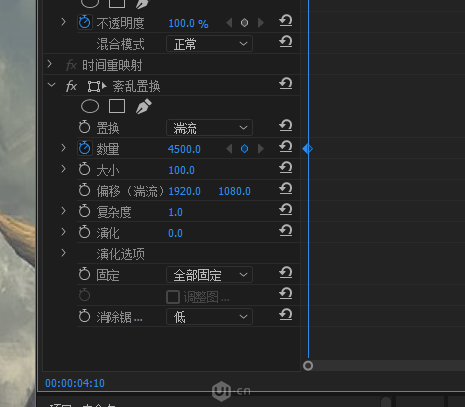Reset the 不透明度 parameter

point(286,21)
